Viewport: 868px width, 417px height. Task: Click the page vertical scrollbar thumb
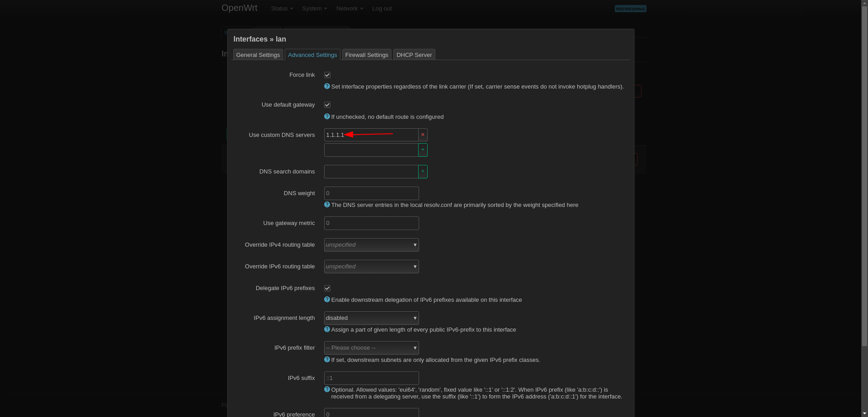pos(864,176)
